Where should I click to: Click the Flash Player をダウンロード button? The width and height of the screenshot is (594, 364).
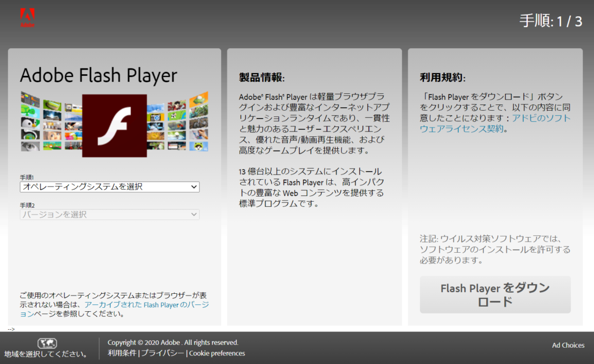495,295
